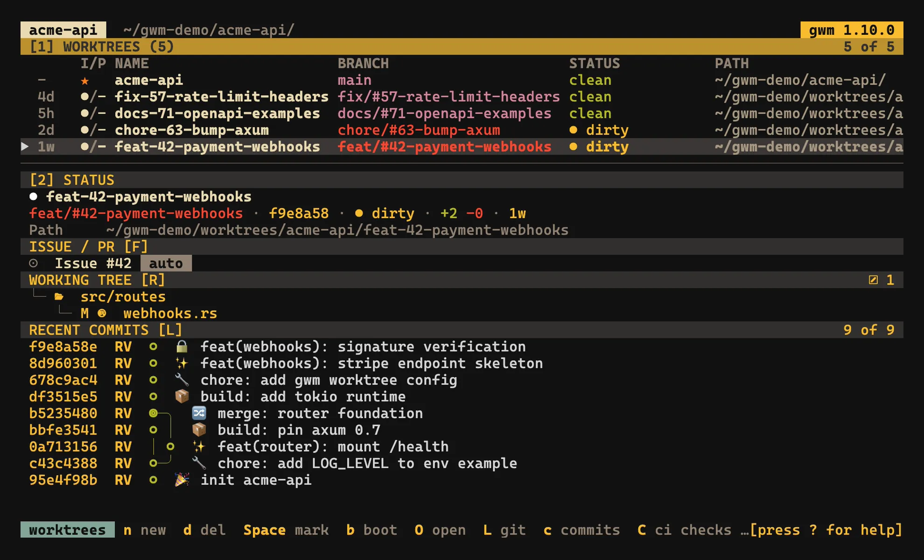Click the package icon on tokio runtime commit
This screenshot has width=924, height=560.
tap(182, 397)
